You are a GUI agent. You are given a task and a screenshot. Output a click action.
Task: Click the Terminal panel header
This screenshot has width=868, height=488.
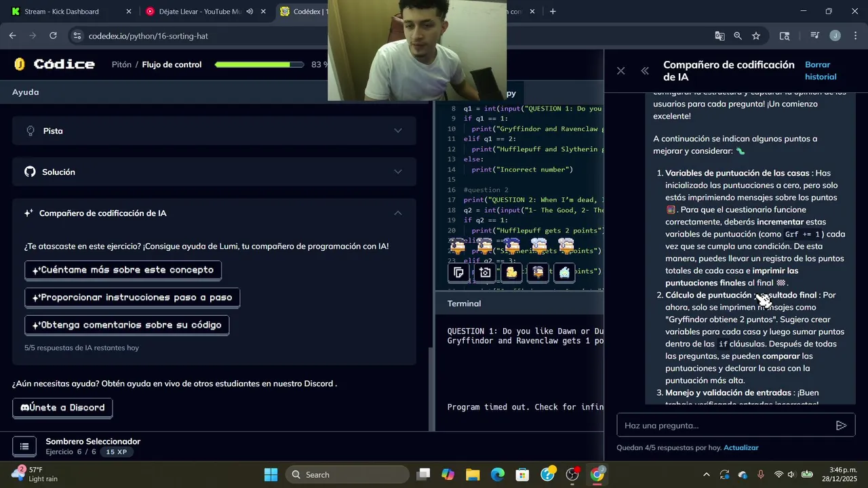(519, 304)
